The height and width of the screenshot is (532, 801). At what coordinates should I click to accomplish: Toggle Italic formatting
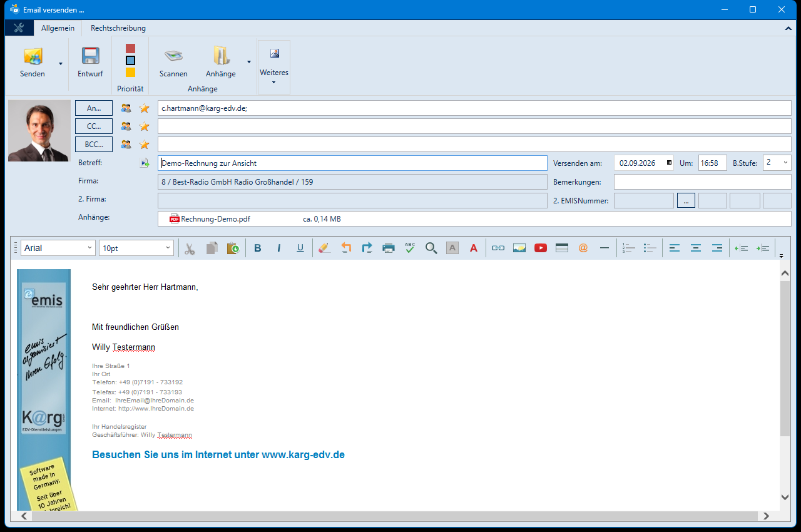[279, 248]
